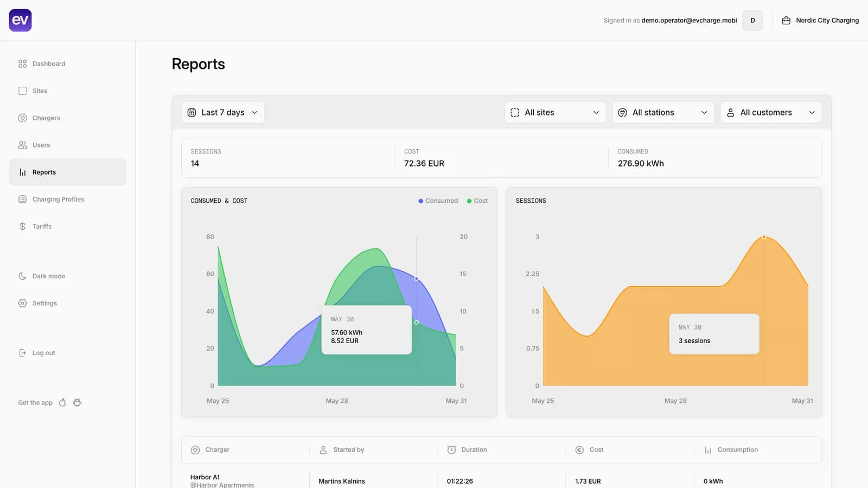Screen dimensions: 868x488
Task: Go to the Dashboard page
Action: tap(67, 63)
